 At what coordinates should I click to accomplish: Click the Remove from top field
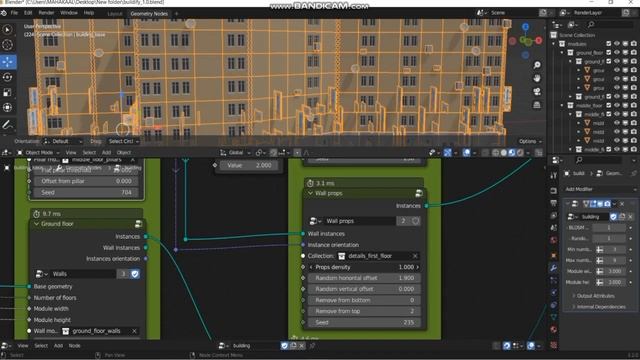point(364,311)
